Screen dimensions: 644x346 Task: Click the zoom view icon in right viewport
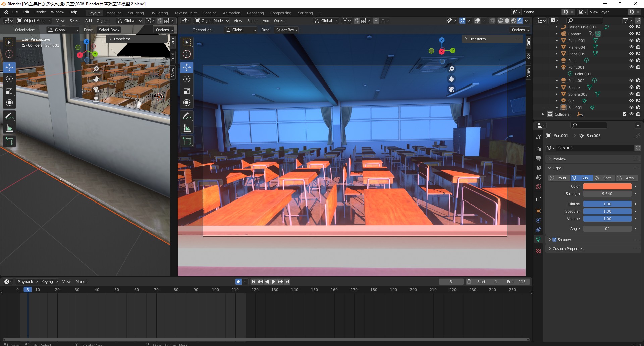coord(451,69)
